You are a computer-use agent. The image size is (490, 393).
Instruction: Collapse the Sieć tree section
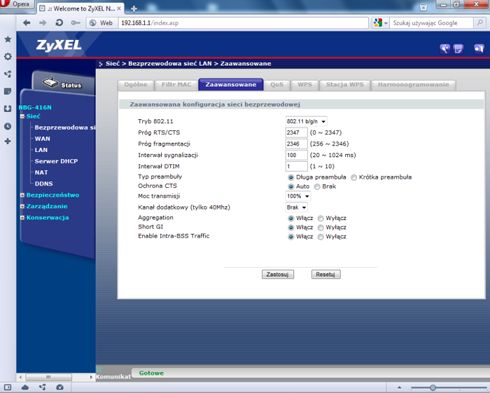(x=22, y=116)
